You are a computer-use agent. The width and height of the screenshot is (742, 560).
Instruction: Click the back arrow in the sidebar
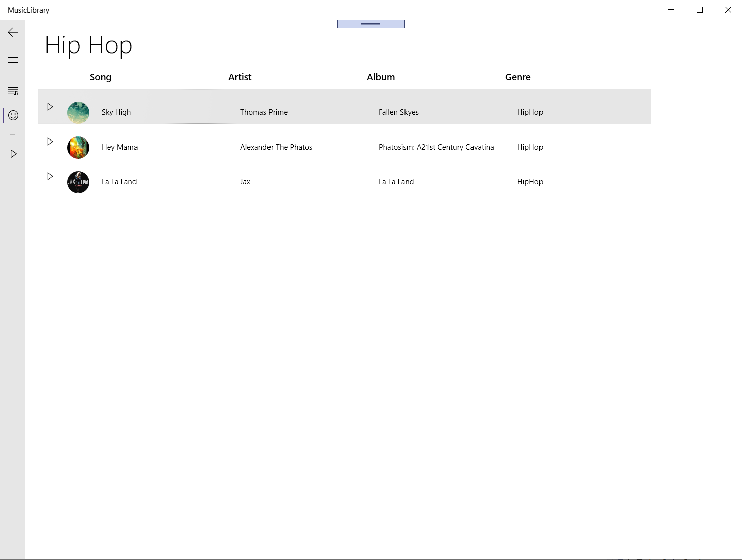(12, 32)
